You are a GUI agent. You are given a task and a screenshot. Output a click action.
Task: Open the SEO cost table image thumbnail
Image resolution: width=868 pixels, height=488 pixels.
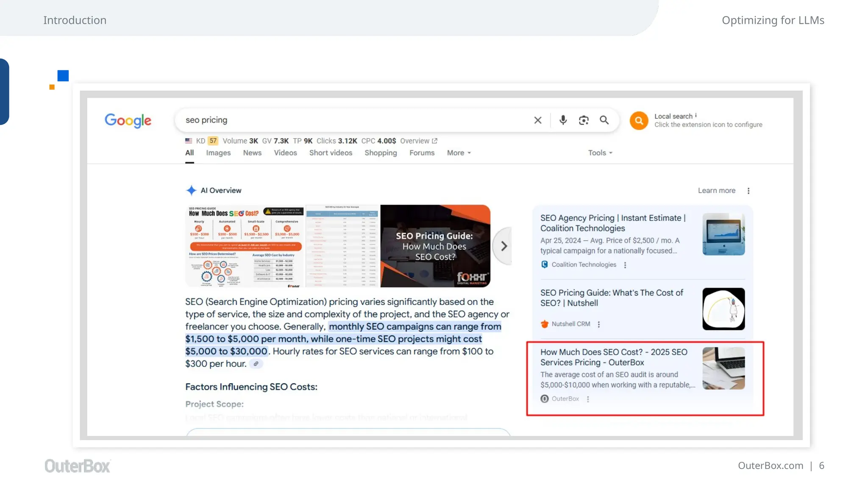click(342, 246)
